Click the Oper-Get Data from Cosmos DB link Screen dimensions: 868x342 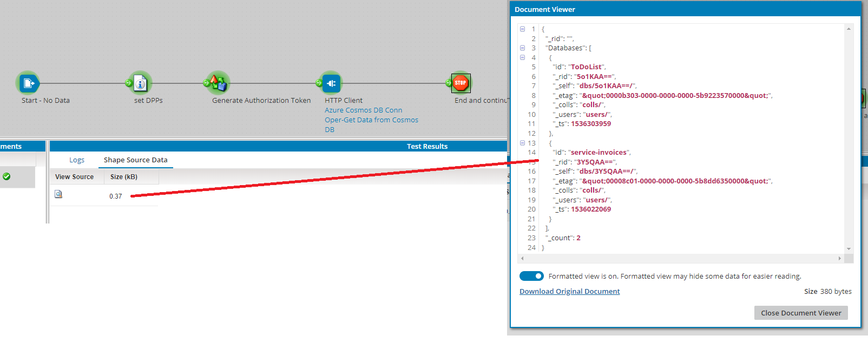[371, 125]
